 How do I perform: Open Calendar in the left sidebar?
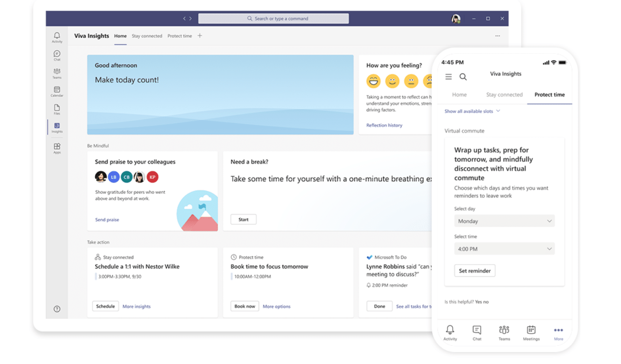57,92
